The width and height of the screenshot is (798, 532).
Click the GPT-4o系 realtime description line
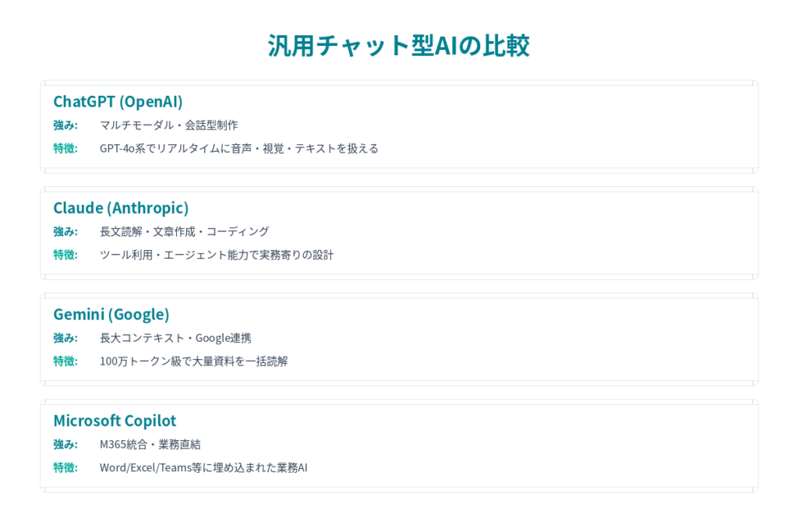tap(238, 148)
